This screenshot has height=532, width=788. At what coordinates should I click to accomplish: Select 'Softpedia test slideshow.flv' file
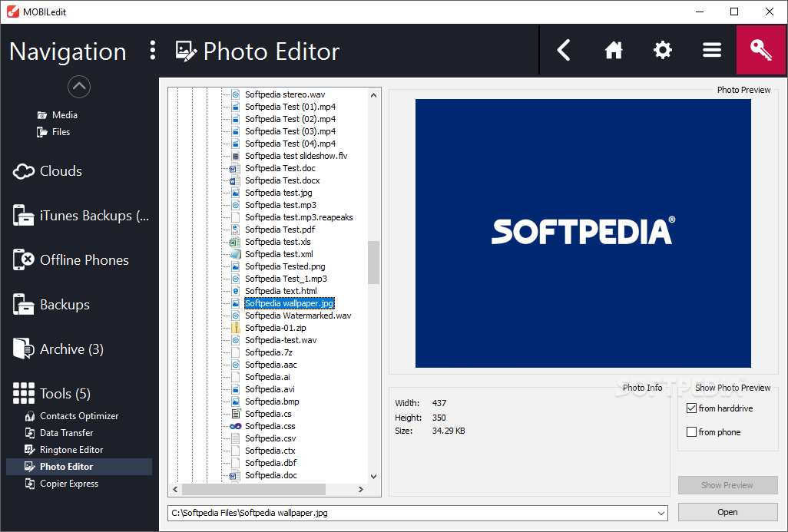(x=296, y=157)
